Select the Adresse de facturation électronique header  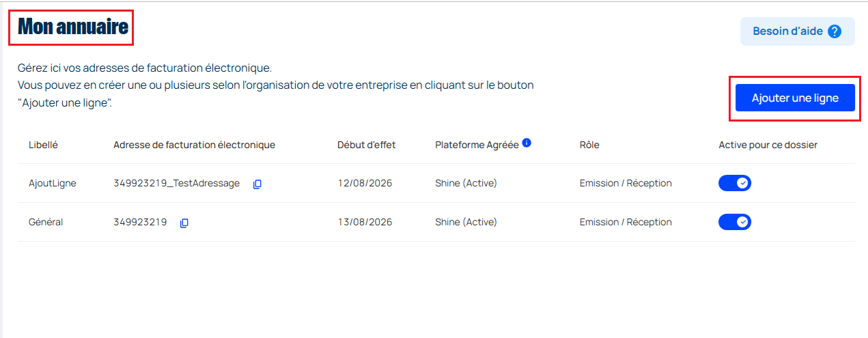(x=194, y=145)
